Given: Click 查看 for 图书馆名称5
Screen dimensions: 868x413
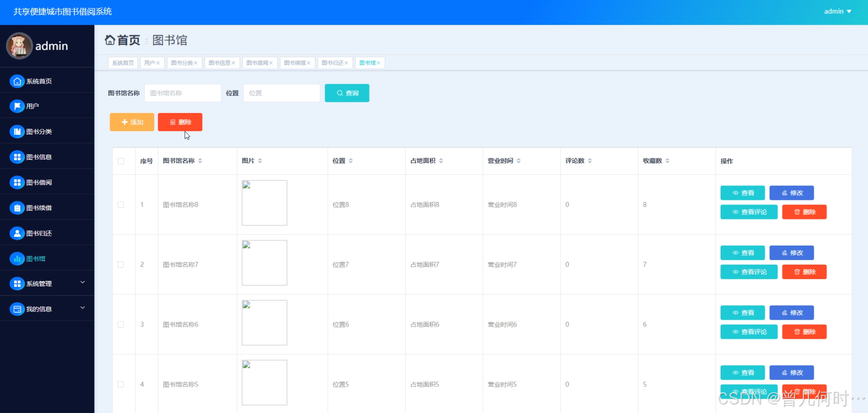Looking at the screenshot, I should pyautogui.click(x=743, y=373).
